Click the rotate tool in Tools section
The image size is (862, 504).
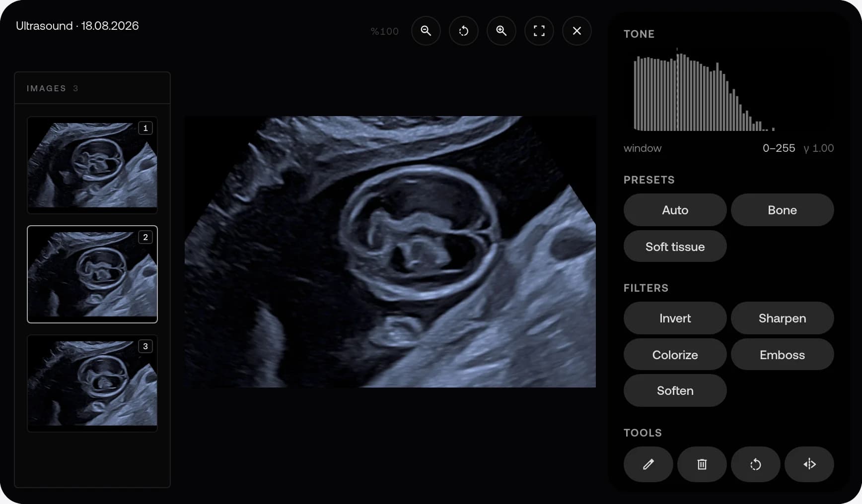tap(756, 464)
